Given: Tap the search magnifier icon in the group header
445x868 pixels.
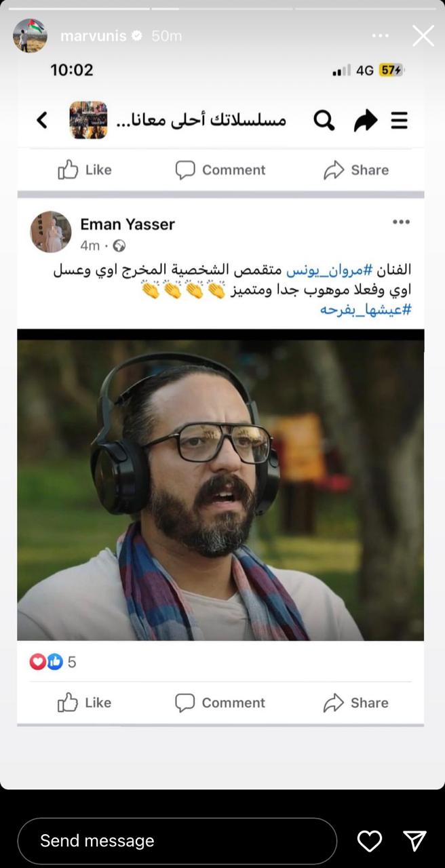Looking at the screenshot, I should (x=324, y=121).
